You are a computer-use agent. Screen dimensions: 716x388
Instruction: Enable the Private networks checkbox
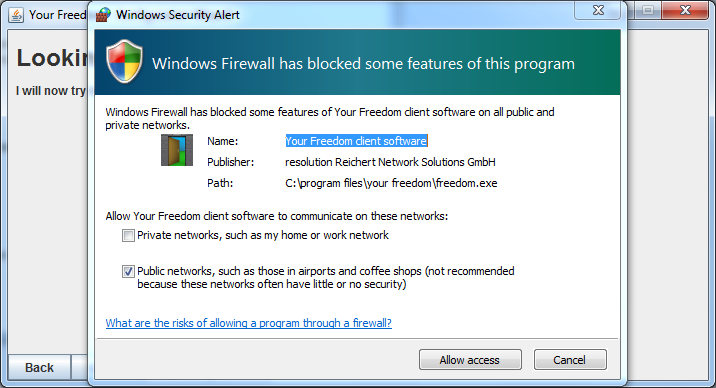pos(128,236)
